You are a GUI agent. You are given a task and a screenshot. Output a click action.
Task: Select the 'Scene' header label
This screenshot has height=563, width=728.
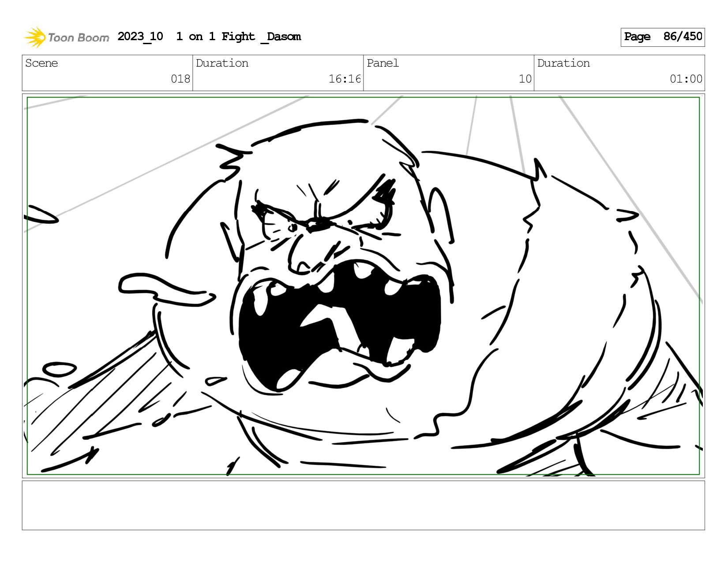[41, 63]
